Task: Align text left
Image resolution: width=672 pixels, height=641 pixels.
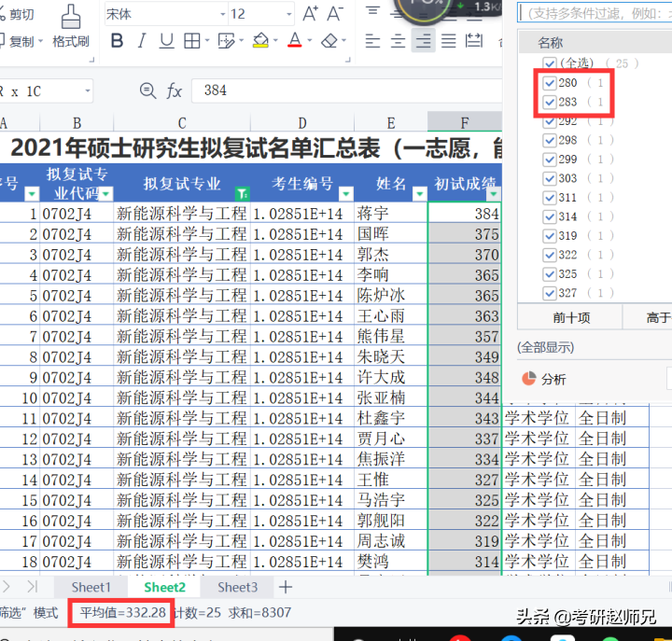Action: (372, 41)
